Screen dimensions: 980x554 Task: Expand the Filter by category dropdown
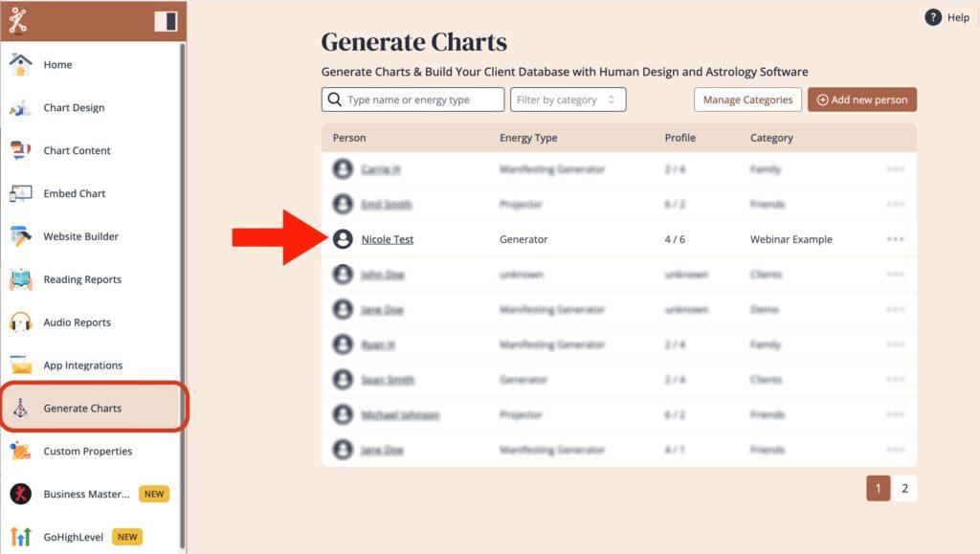(568, 100)
